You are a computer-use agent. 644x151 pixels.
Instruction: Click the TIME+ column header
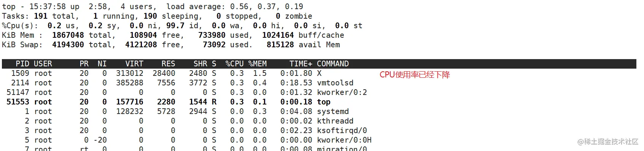click(301, 64)
